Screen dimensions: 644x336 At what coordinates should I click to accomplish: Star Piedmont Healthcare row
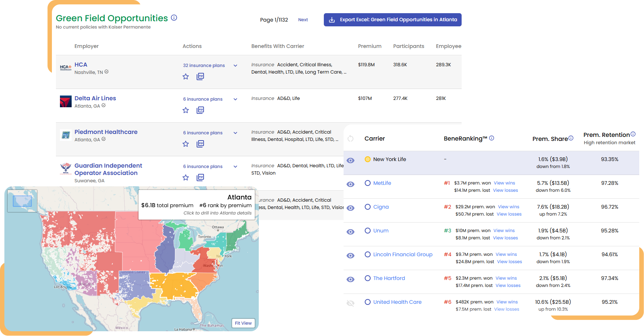click(186, 144)
